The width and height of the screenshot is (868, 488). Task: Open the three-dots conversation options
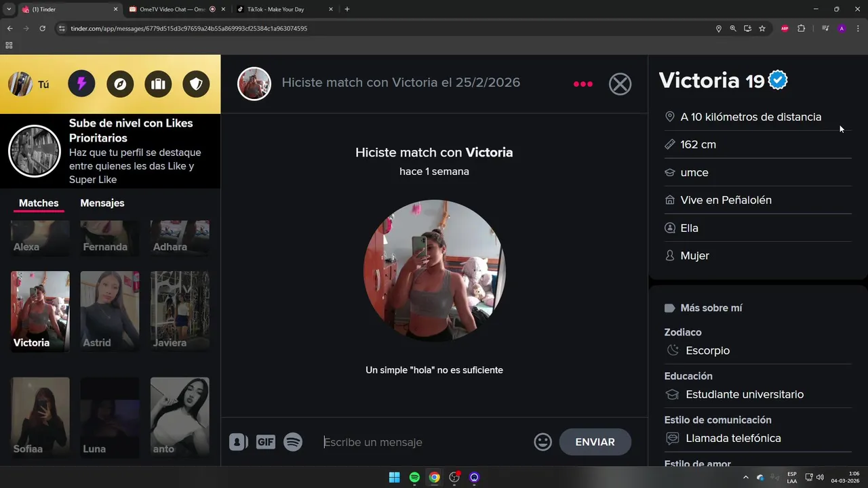coord(583,84)
